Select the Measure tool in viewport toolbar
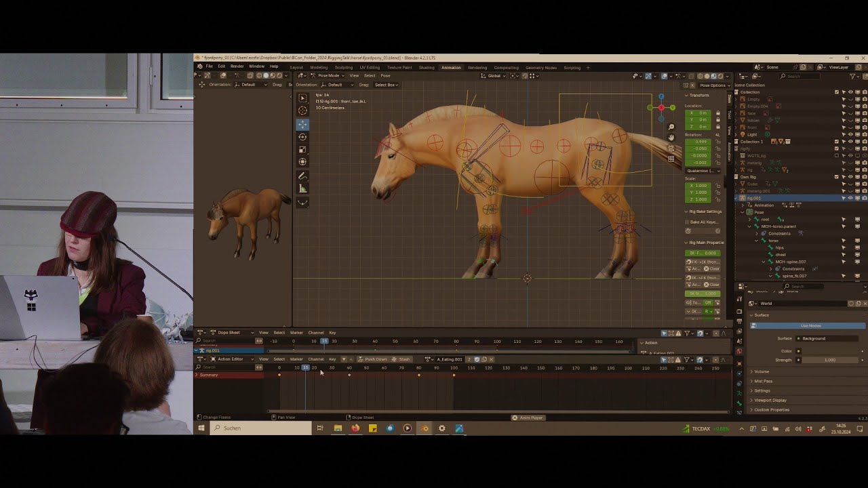Screen dimensions: 868x488 tap(302, 188)
